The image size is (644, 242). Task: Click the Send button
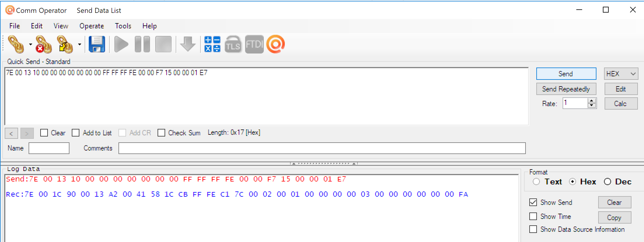[x=566, y=74]
